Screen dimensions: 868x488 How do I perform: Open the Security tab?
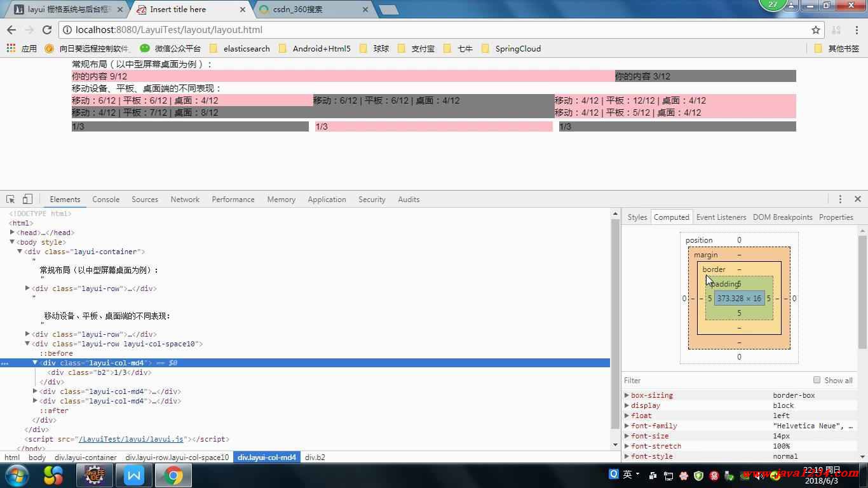point(372,199)
